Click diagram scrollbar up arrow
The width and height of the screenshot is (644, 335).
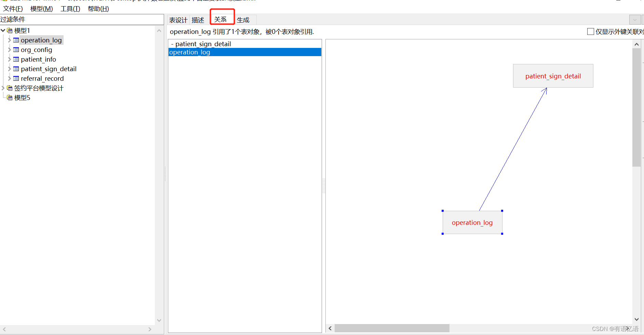[636, 44]
